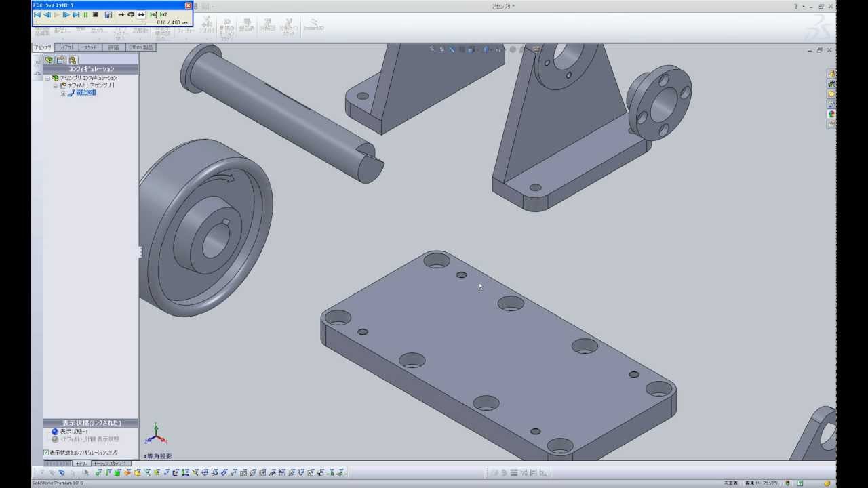Viewport: 868px width, 488px height.
Task: Click the first icon in bottom right toolbar group
Action: (x=494, y=472)
